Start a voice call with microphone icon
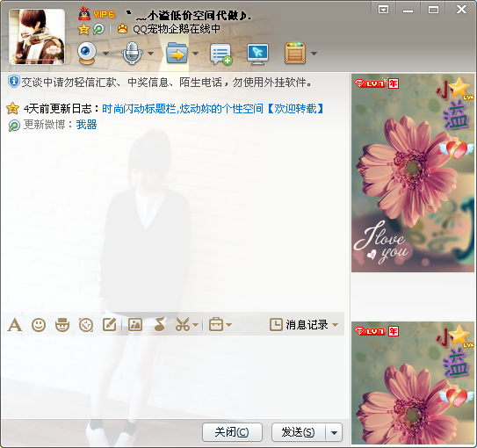The width and height of the screenshot is (477, 448). [132, 54]
